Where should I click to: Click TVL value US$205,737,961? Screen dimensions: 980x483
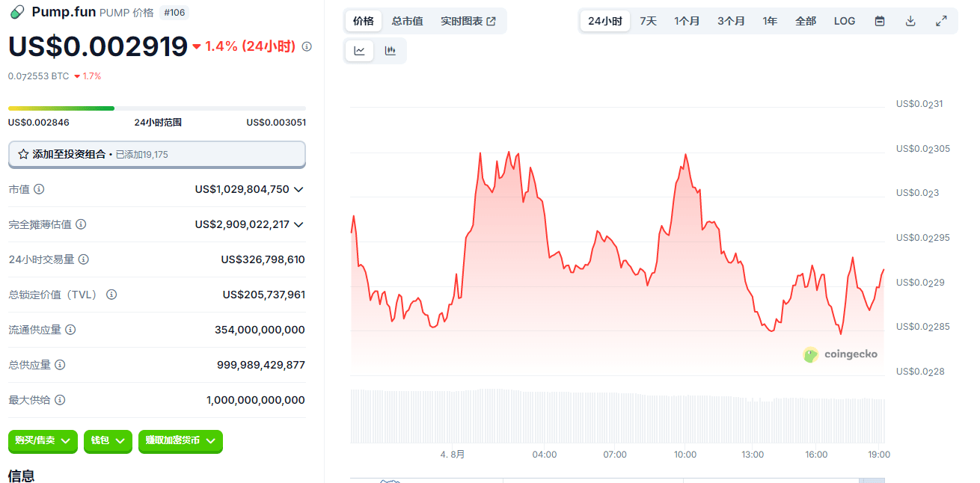[x=263, y=295]
